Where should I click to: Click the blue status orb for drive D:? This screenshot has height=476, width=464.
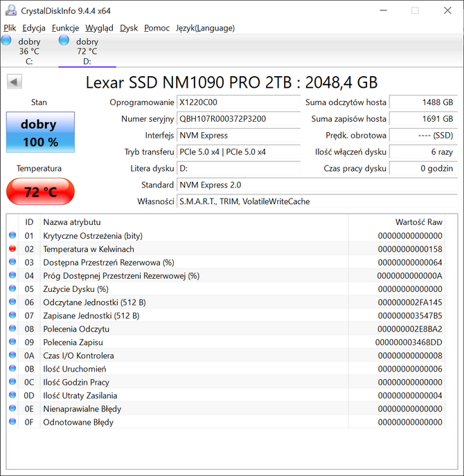[64, 40]
